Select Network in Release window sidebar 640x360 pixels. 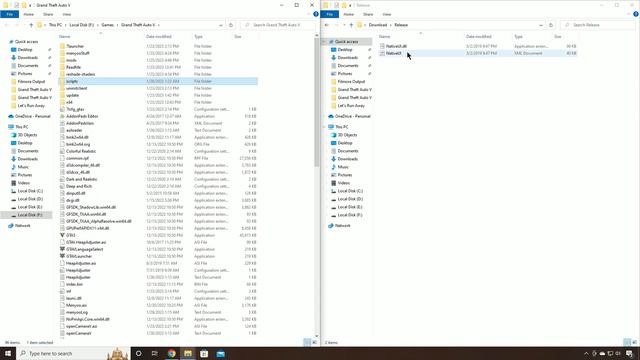(342, 226)
